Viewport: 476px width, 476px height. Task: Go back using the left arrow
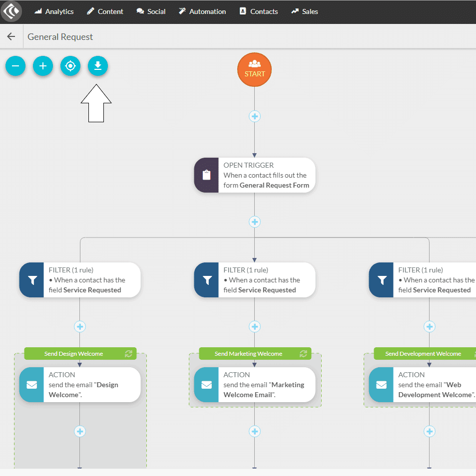point(11,37)
